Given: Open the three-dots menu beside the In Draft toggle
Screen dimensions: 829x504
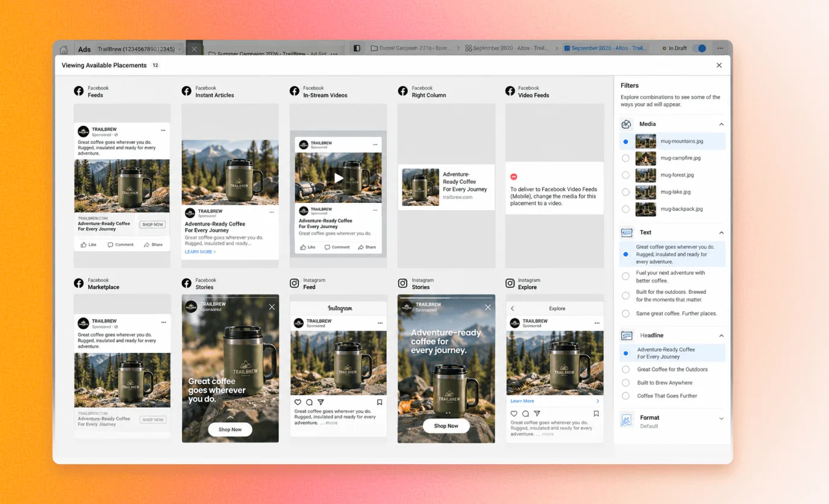Looking at the screenshot, I should [x=720, y=48].
